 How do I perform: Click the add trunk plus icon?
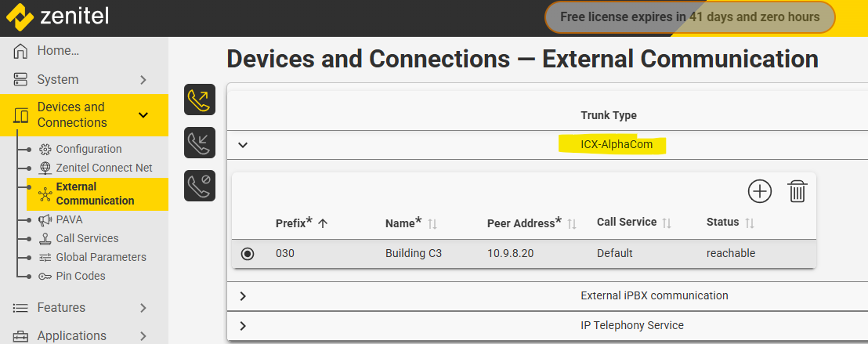coord(760,190)
